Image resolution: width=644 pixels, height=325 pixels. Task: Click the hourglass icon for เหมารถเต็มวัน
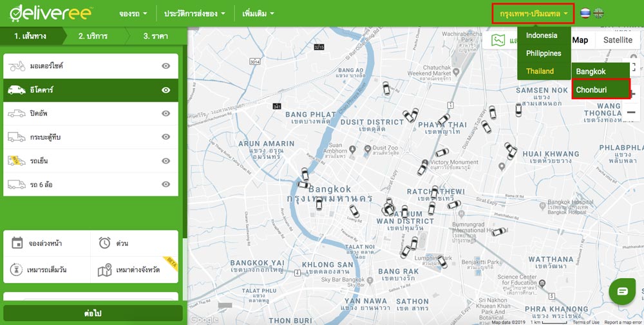click(16, 270)
